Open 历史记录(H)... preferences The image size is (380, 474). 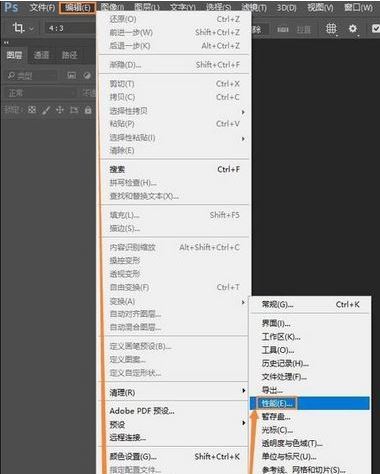tap(310, 363)
